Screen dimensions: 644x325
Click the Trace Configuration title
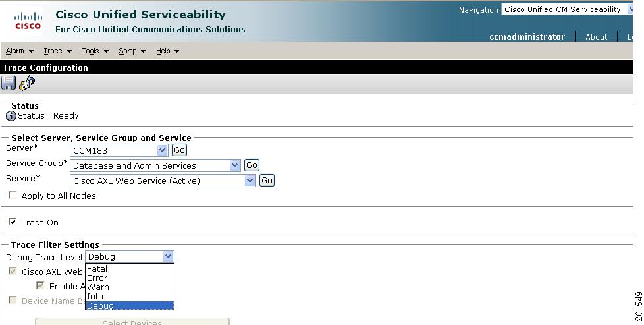(45, 67)
